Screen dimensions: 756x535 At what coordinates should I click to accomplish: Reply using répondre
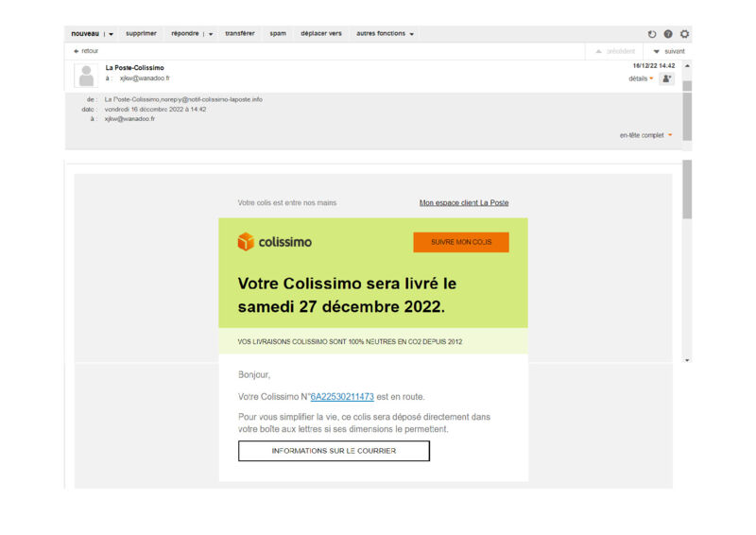pyautogui.click(x=184, y=33)
